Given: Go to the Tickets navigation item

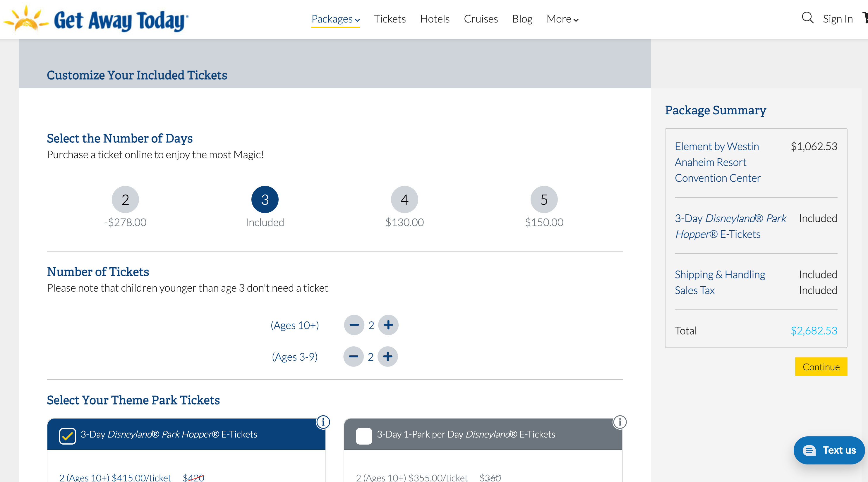Looking at the screenshot, I should tap(390, 19).
